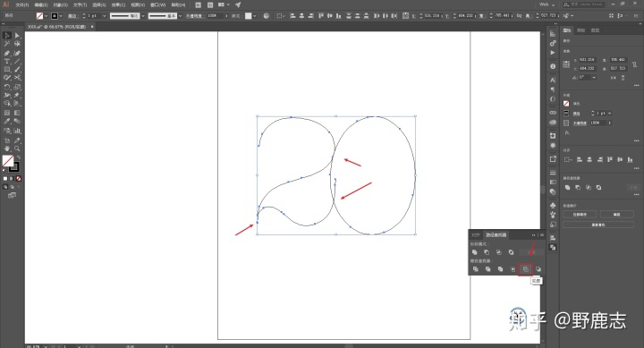Set paint mode to Gradient

click(12, 179)
